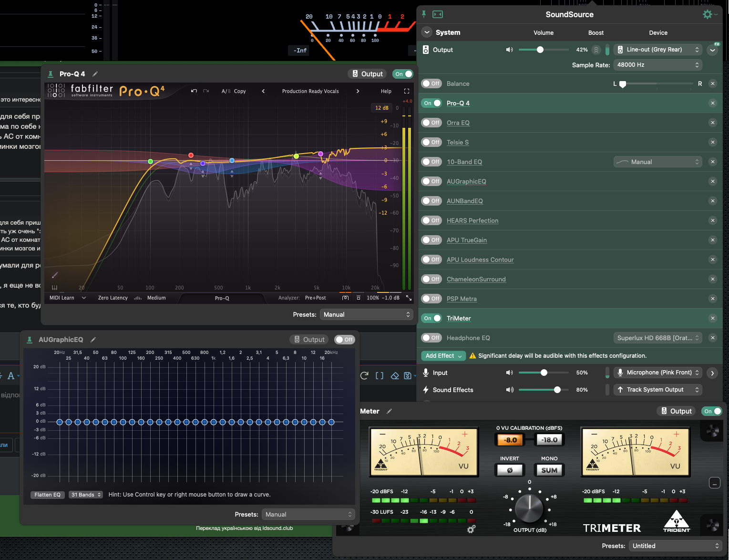
Task: Mute the Input speaker volume icon
Action: [x=510, y=373]
